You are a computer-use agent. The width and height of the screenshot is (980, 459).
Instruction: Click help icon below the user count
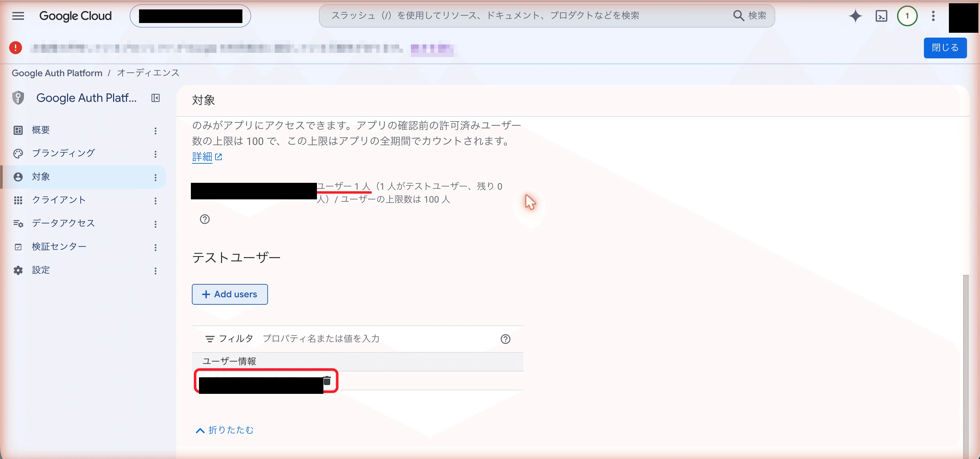(x=205, y=219)
